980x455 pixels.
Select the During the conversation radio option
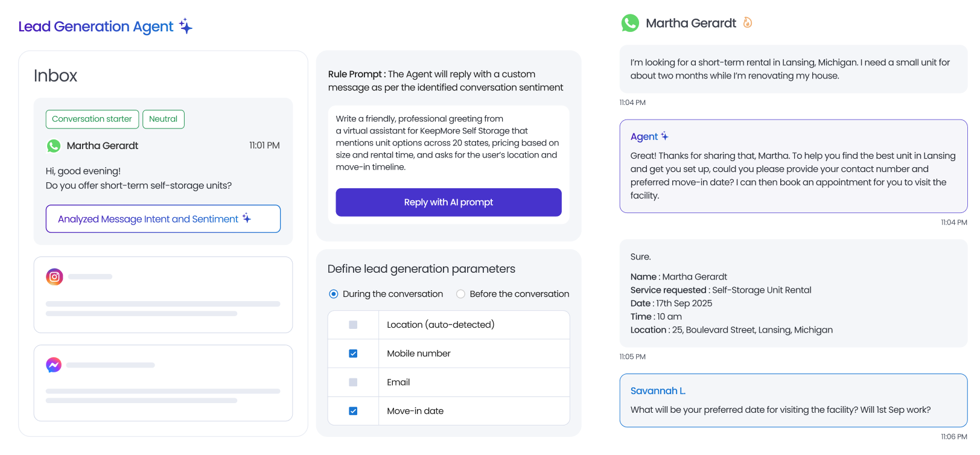(x=334, y=294)
